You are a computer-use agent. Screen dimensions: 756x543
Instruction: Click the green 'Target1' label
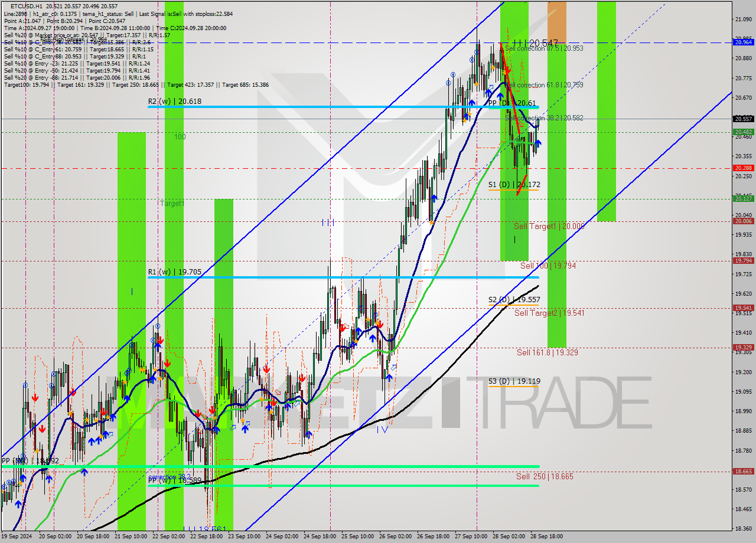point(172,203)
